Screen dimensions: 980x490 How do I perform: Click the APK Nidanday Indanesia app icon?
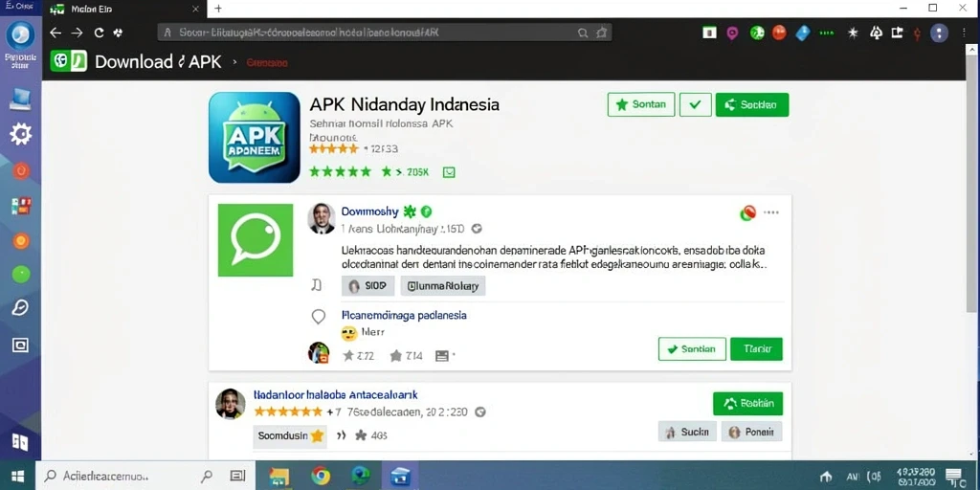click(x=255, y=138)
